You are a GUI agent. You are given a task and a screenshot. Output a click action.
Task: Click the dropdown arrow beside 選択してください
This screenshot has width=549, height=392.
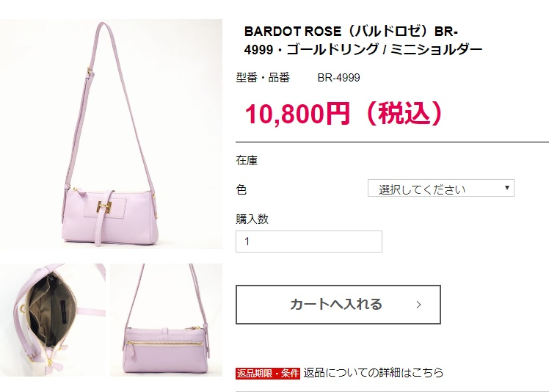click(x=506, y=188)
